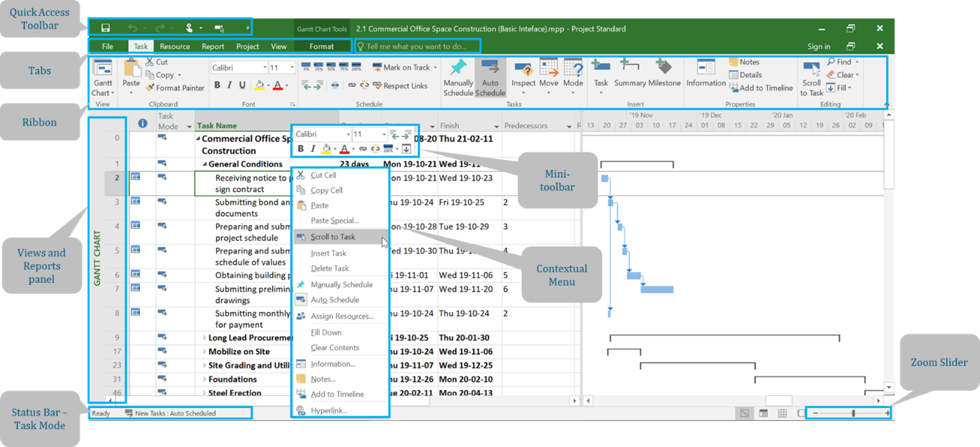Collapse the General Conditions summary task
The image size is (980, 447).
pyautogui.click(x=204, y=164)
